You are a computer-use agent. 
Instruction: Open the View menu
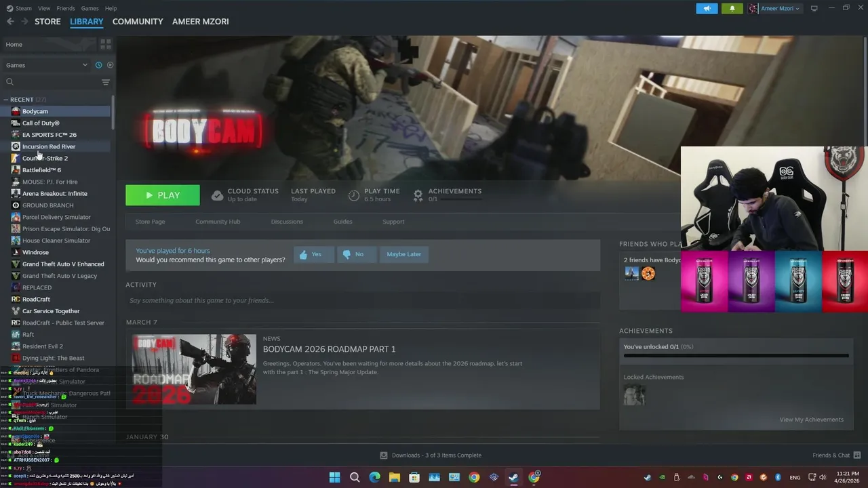click(44, 8)
